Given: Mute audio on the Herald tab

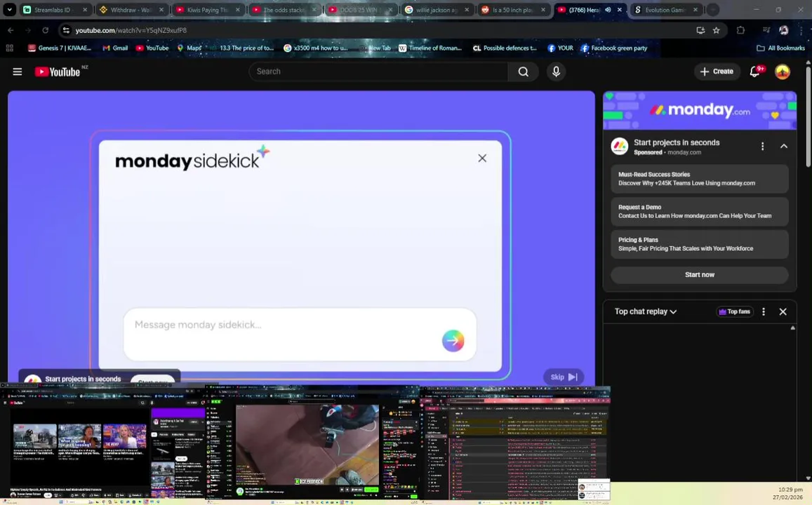Looking at the screenshot, I should pyautogui.click(x=608, y=10).
